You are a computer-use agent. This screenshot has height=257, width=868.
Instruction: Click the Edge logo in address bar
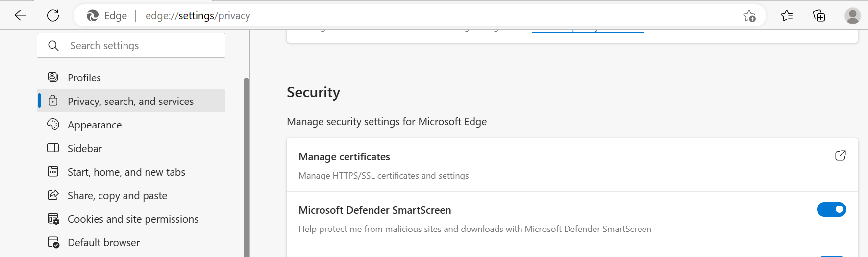[93, 16]
